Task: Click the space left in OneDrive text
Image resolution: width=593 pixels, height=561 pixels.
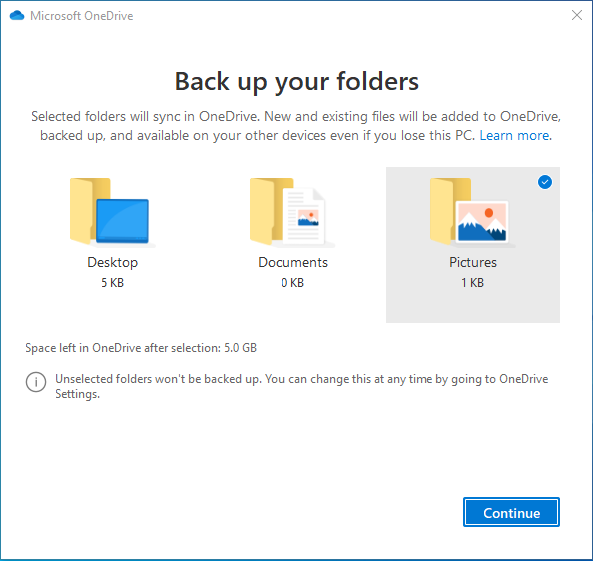Action: pyautogui.click(x=141, y=348)
